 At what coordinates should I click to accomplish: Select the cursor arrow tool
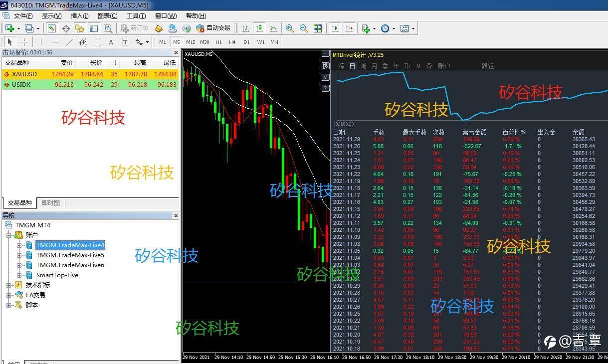[x=9, y=42]
